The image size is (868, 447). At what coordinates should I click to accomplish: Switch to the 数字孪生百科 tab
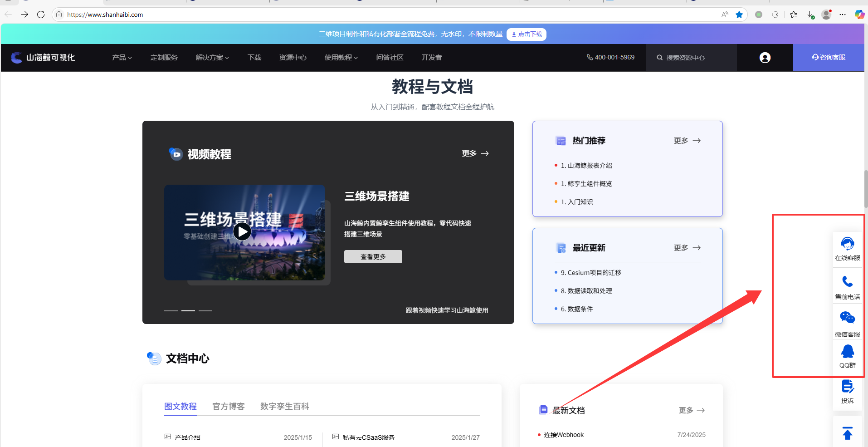285,406
